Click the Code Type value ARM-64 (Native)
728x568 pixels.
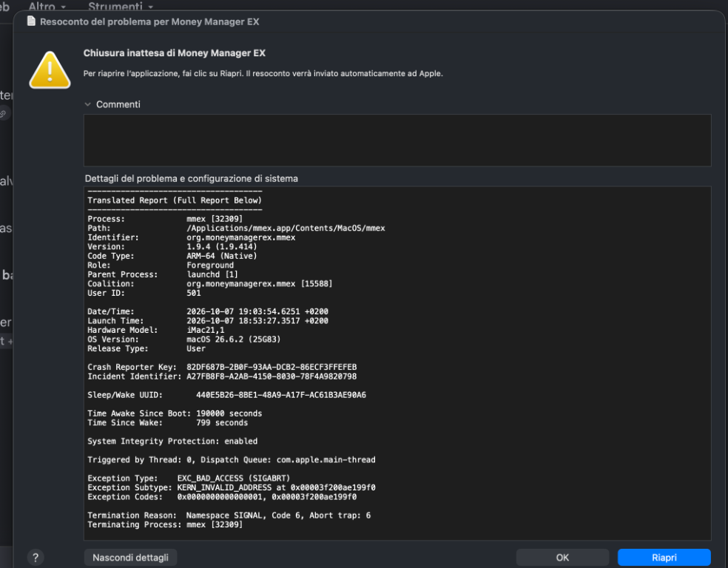pyautogui.click(x=221, y=256)
